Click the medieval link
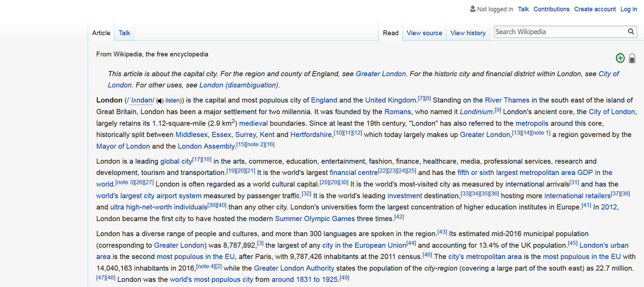This screenshot has width=644, height=287. (x=253, y=123)
